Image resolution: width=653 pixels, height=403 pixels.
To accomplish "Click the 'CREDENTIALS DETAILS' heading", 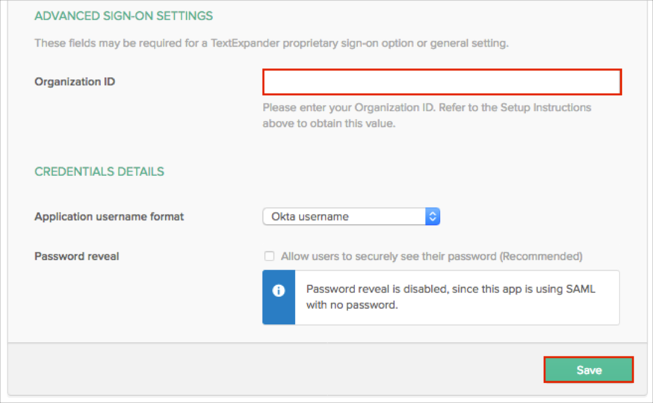I will pyautogui.click(x=99, y=171).
